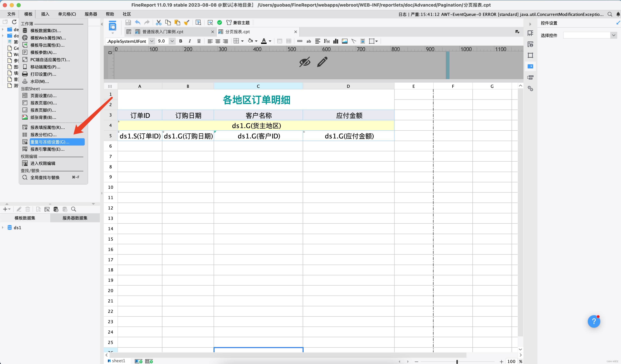Toggle Bold formatting button
The height and width of the screenshot is (364, 621).
[181, 41]
